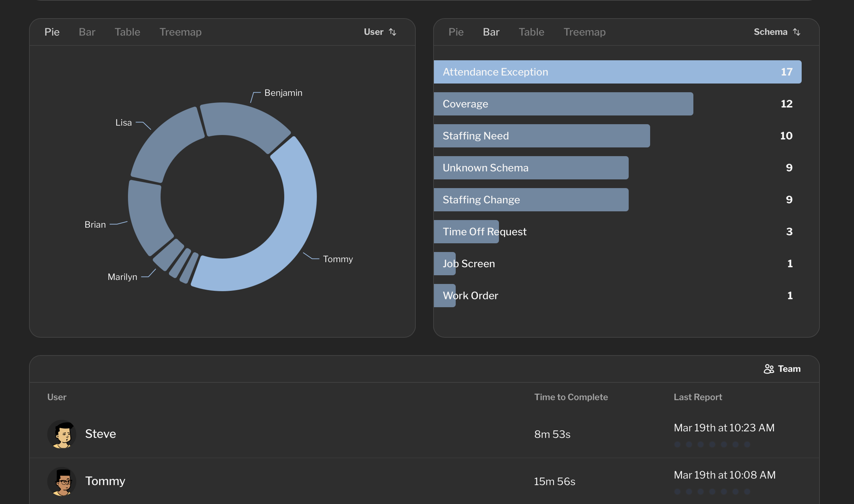
Task: Toggle the Schema sort order icon
Action: tap(797, 32)
